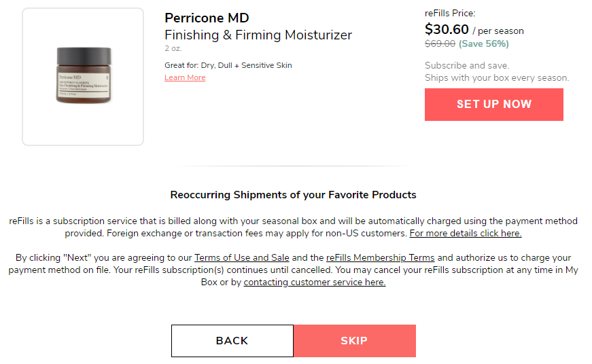Click the reFills Price label
Viewport: 592px width, 364px height.
pyautogui.click(x=450, y=14)
